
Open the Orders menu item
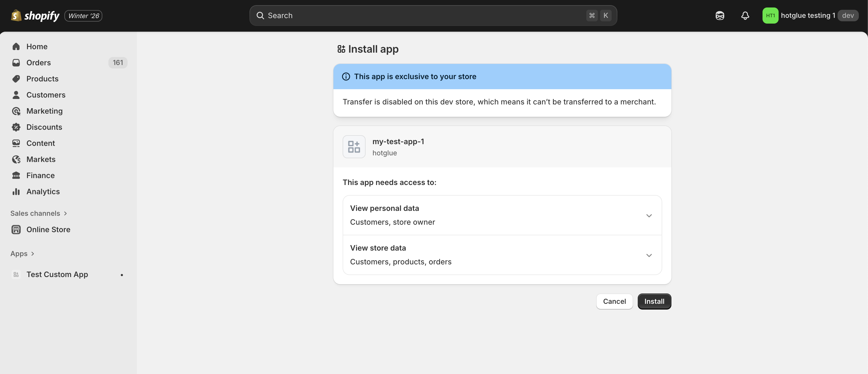(x=39, y=63)
